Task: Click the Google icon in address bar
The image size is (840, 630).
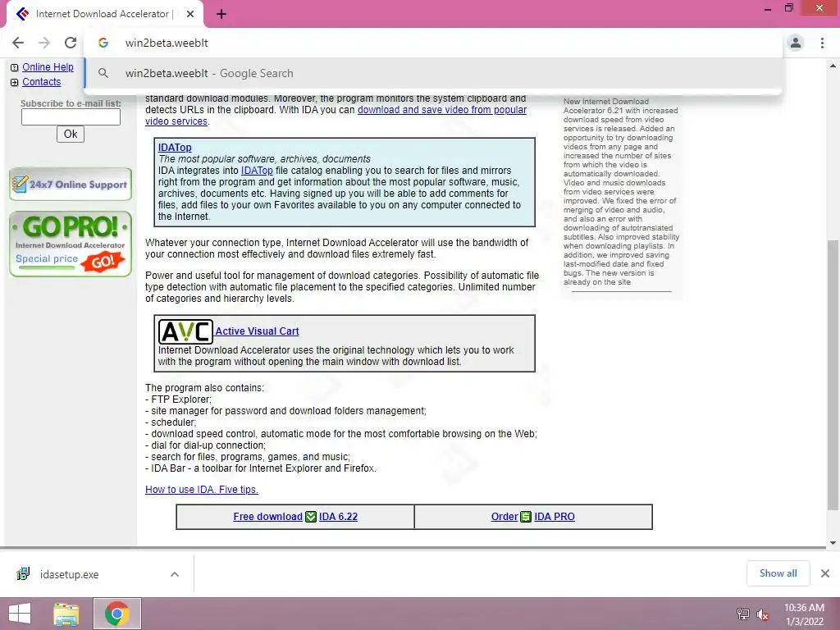Action: pos(103,43)
